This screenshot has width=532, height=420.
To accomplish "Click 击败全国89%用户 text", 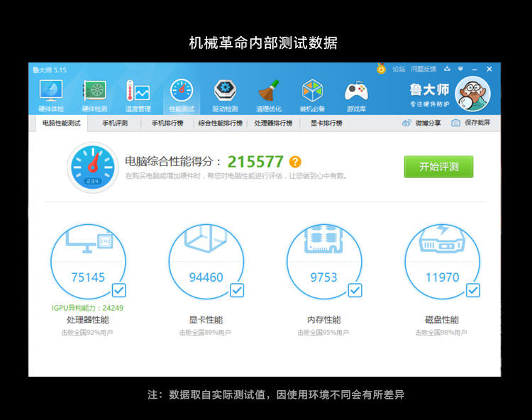I will click(x=205, y=333).
